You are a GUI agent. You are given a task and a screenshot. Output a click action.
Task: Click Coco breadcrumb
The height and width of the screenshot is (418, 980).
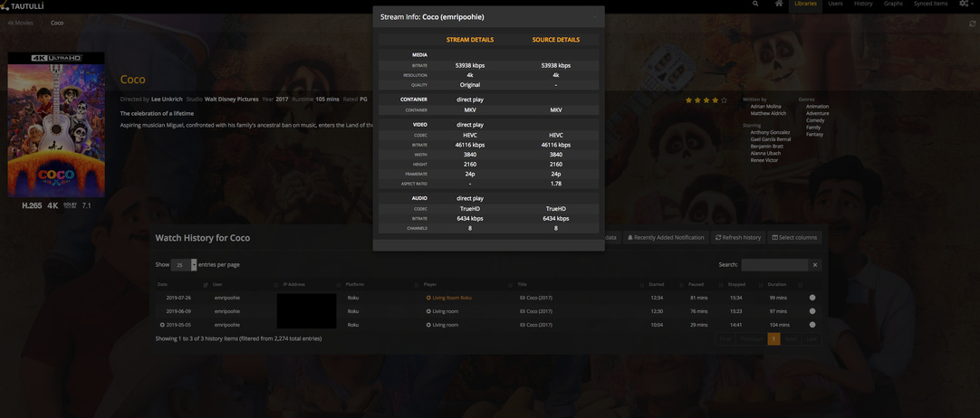57,24
